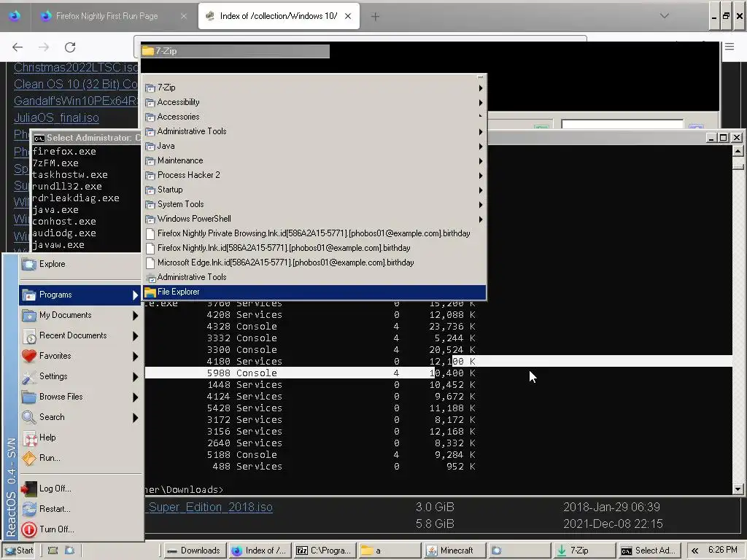Image resolution: width=747 pixels, height=560 pixels.
Task: Open the Maintenance programs folder
Action: (314, 160)
